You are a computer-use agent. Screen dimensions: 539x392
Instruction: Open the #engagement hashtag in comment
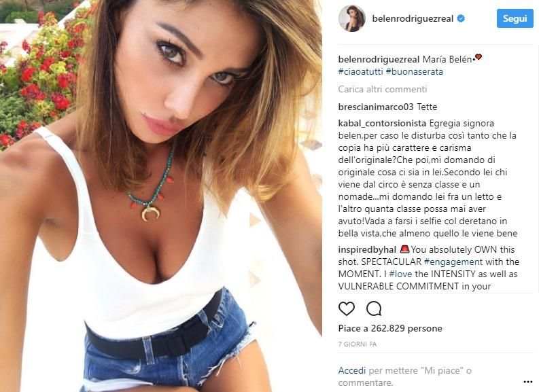(x=453, y=262)
